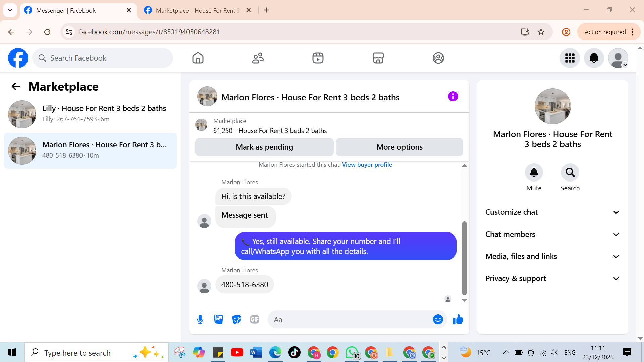
Task: Open Chrome profile icon
Action: click(x=566, y=32)
